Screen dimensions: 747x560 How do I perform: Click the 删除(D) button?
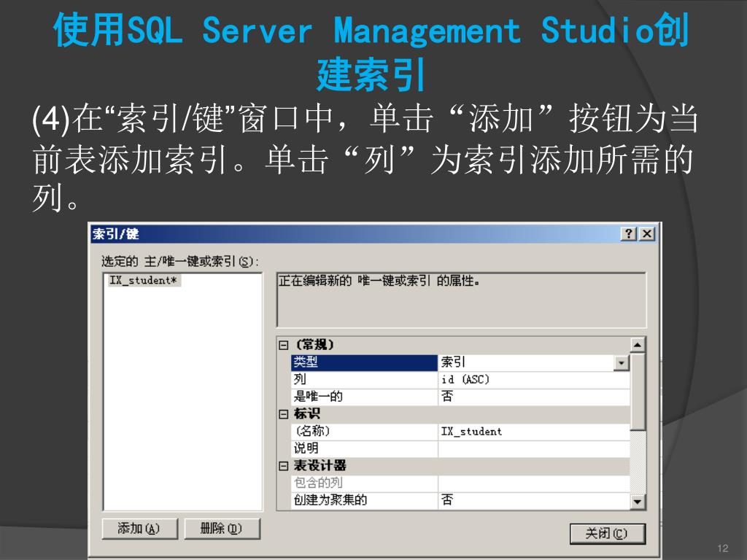tap(222, 529)
